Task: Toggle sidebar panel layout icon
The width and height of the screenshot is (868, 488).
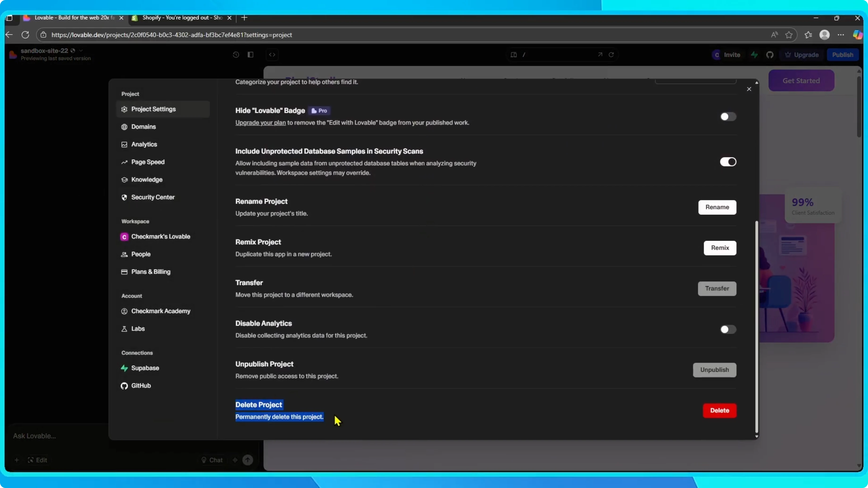Action: [250, 54]
